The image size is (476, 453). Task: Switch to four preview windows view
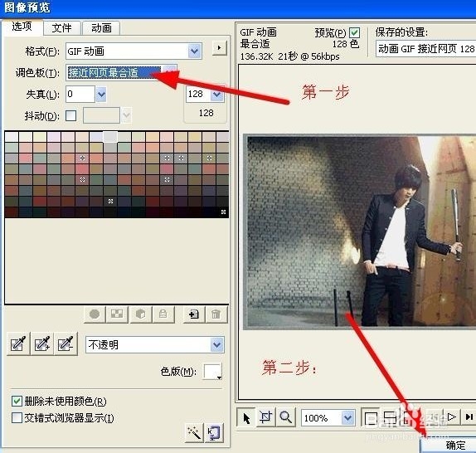tap(408, 418)
